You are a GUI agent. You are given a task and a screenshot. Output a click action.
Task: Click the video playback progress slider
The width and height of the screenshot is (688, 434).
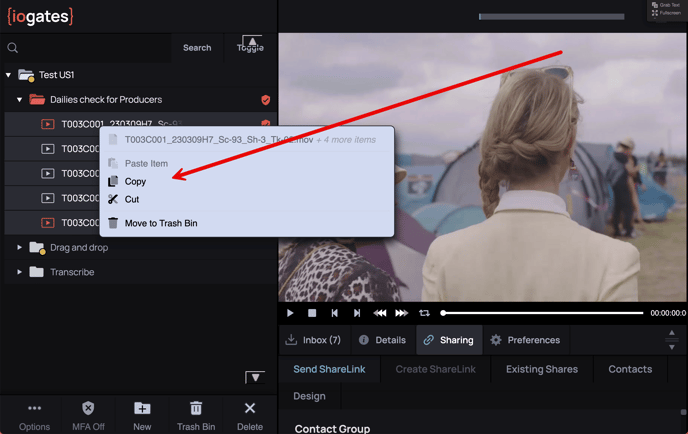[542, 313]
